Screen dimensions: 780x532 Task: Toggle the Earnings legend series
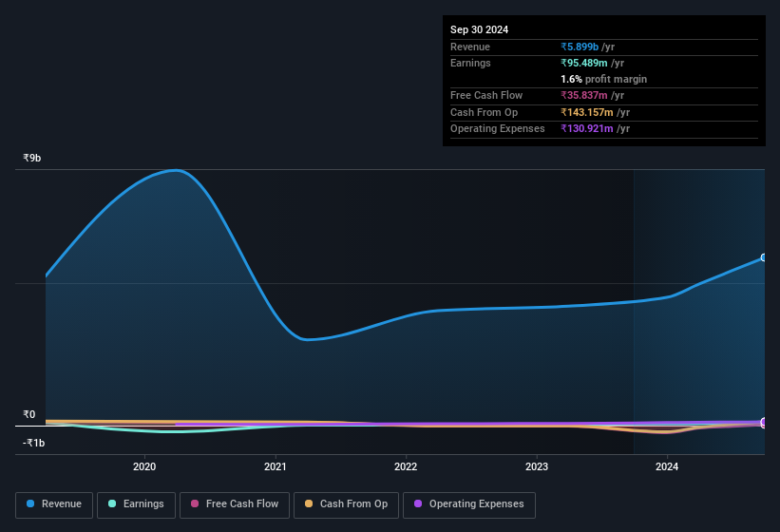(136, 504)
